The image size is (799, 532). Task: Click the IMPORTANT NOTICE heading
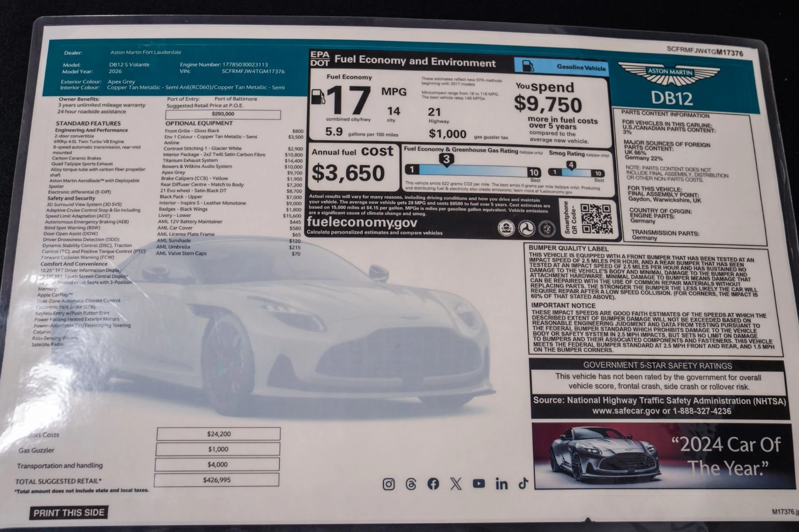563,305
